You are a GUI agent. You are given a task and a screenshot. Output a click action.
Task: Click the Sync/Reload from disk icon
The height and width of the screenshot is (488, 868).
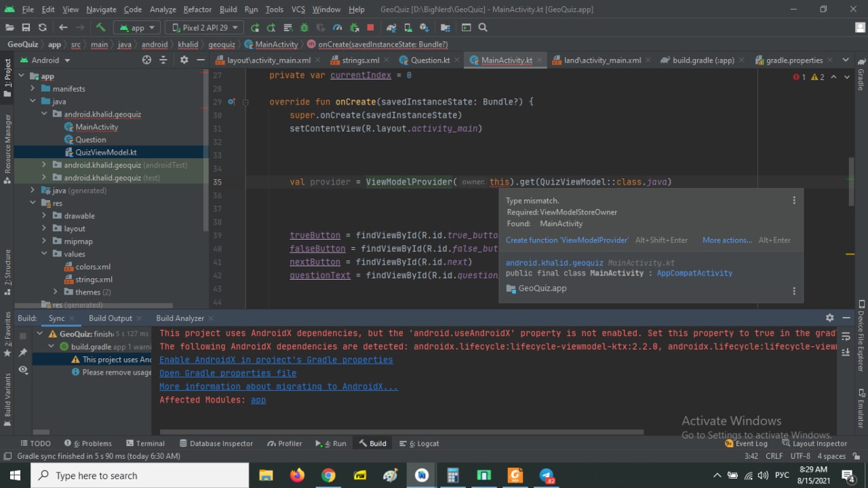42,28
